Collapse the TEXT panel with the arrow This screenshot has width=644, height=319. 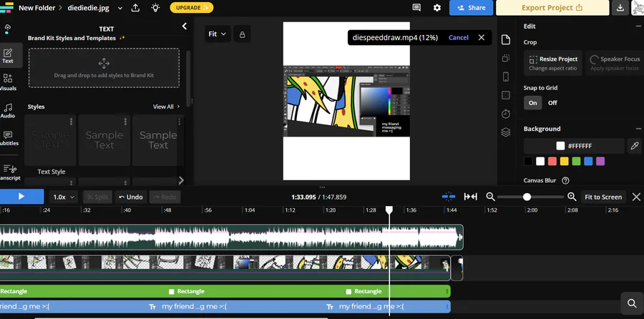185,26
